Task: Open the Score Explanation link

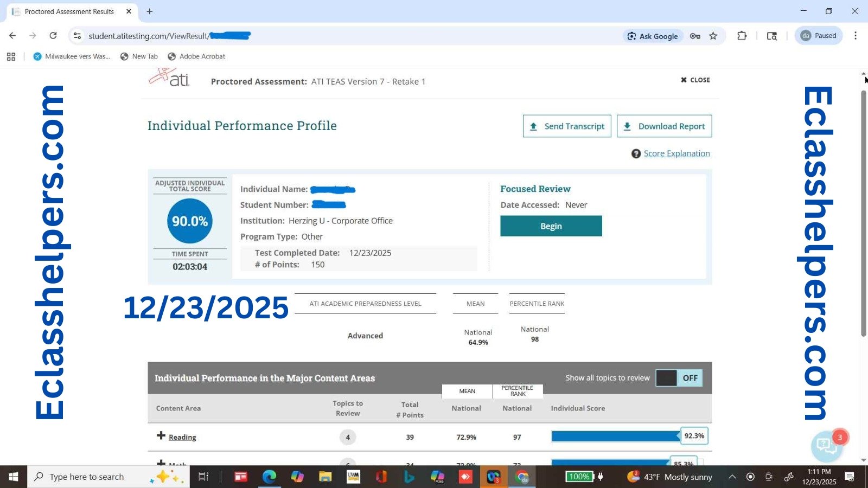Action: (x=676, y=153)
